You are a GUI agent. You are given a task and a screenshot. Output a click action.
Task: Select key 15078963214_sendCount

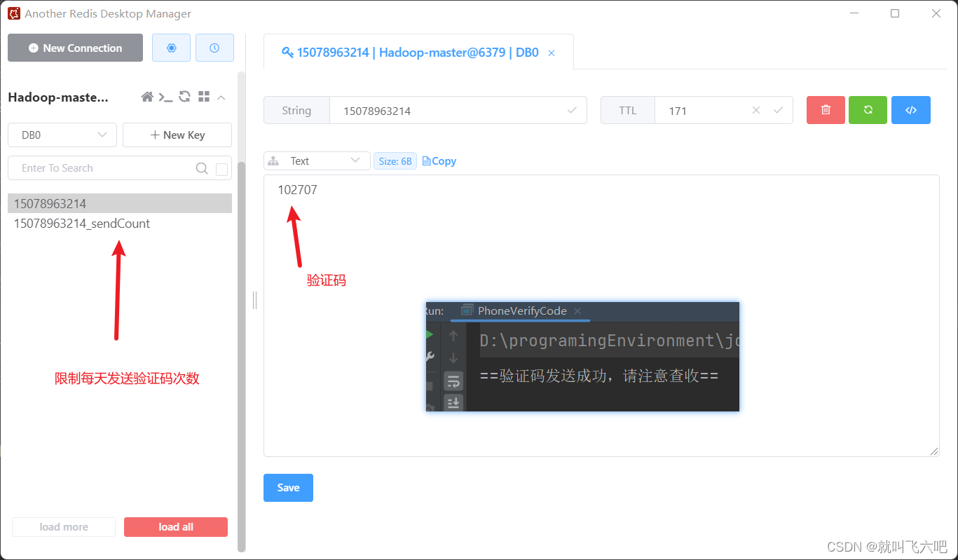120,224
